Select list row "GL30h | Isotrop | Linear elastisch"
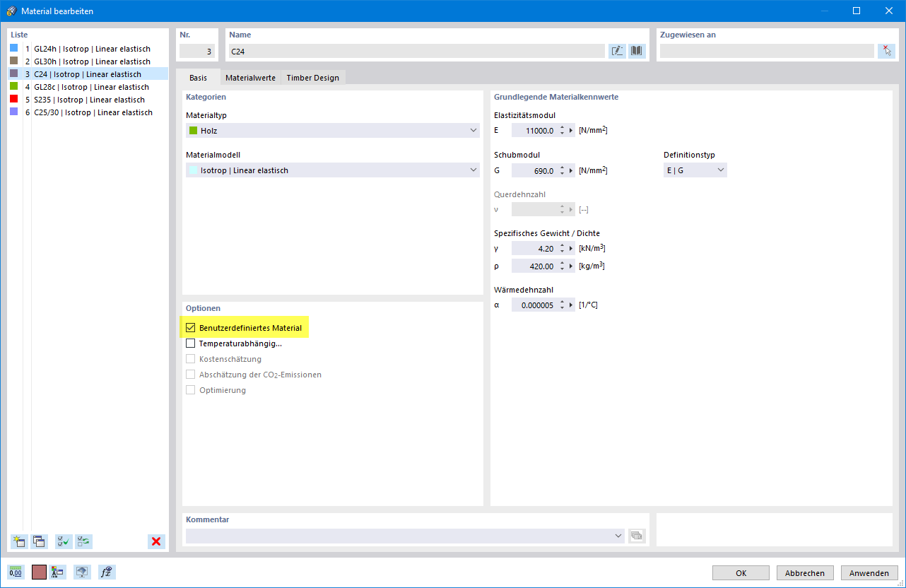 pos(88,61)
